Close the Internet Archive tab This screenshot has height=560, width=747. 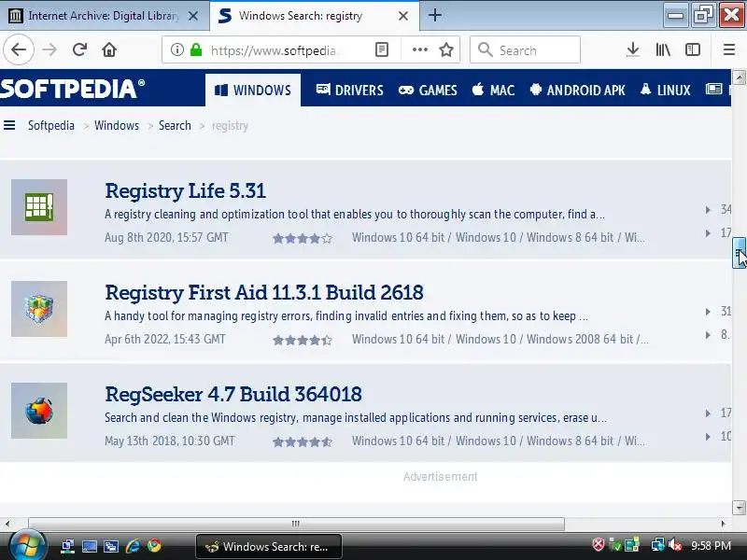[193, 16]
